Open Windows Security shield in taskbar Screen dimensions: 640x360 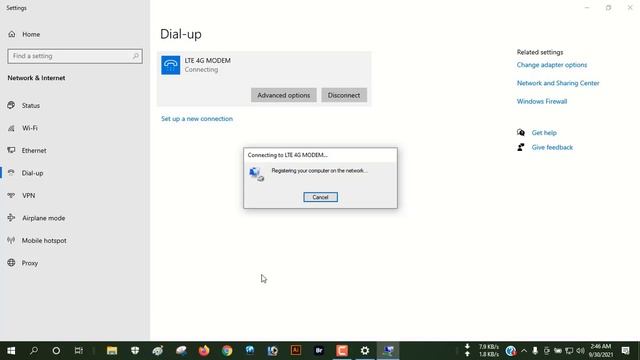pos(135,351)
